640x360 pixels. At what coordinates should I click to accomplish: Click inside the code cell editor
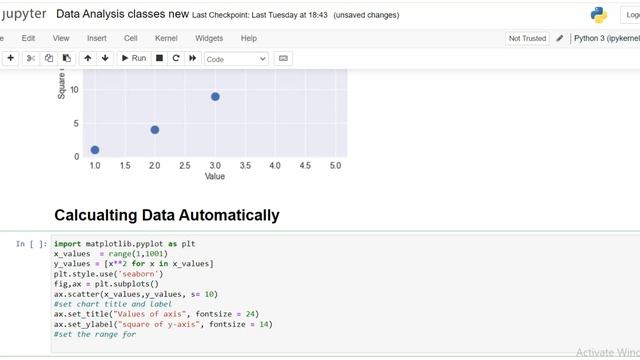click(345, 294)
